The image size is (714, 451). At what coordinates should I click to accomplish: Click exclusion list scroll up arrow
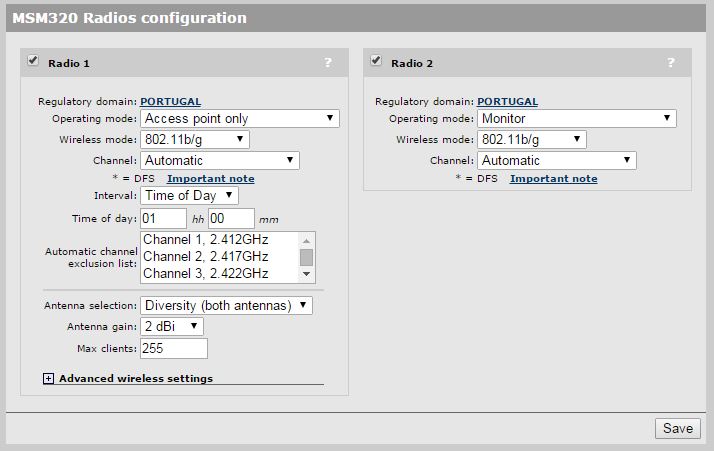[x=306, y=241]
